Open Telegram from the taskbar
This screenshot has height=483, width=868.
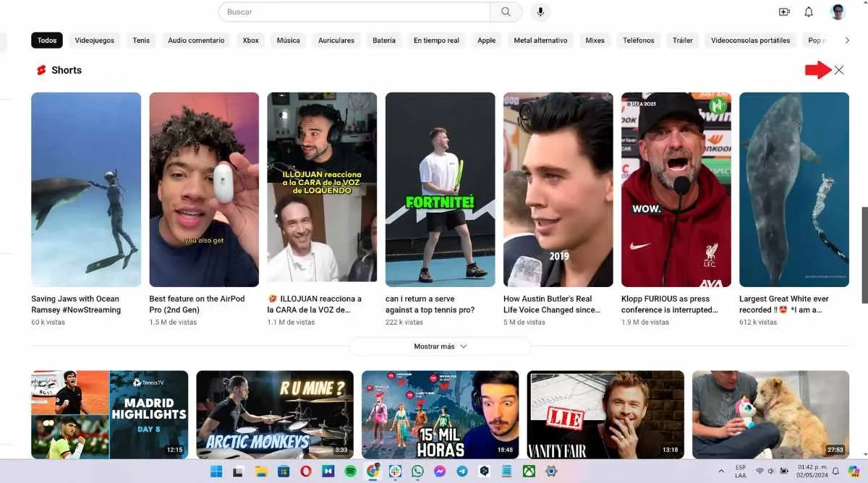tap(462, 471)
